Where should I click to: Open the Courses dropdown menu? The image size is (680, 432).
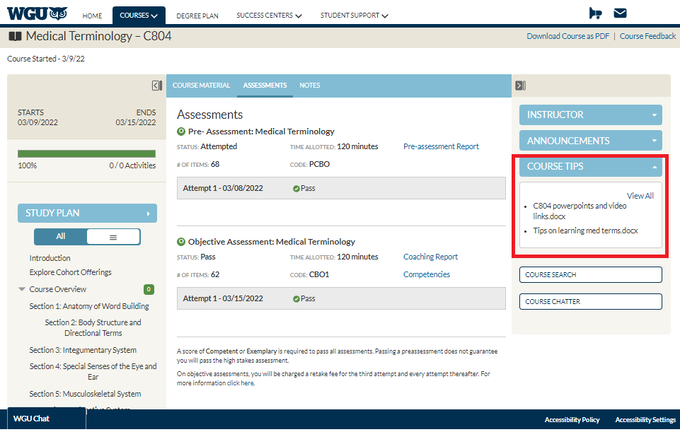point(138,16)
